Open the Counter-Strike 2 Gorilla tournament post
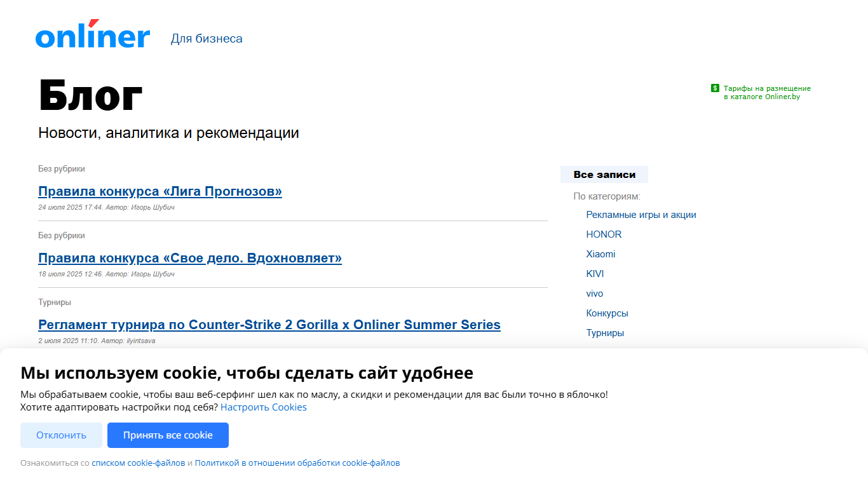The height and width of the screenshot is (488, 868). pos(269,325)
